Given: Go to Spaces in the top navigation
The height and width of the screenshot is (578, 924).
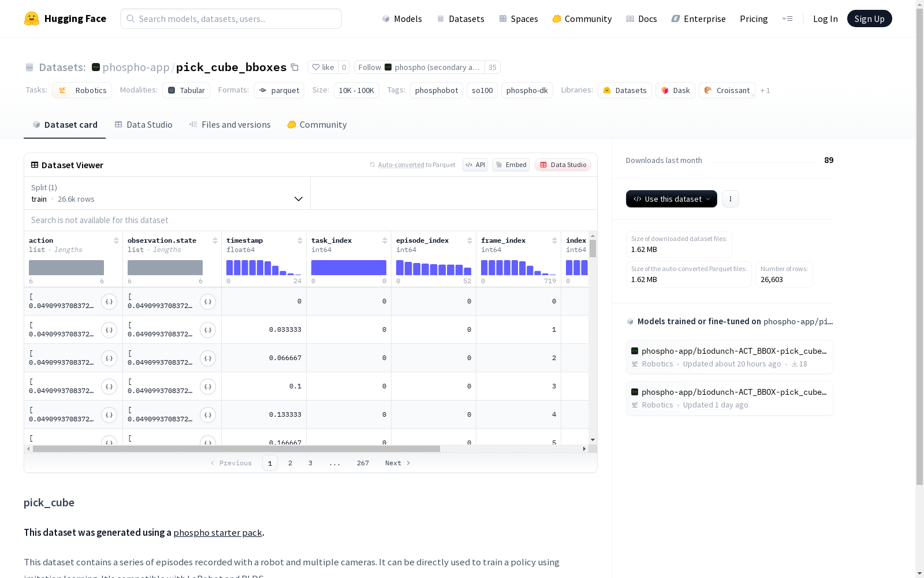Looking at the screenshot, I should (519, 18).
